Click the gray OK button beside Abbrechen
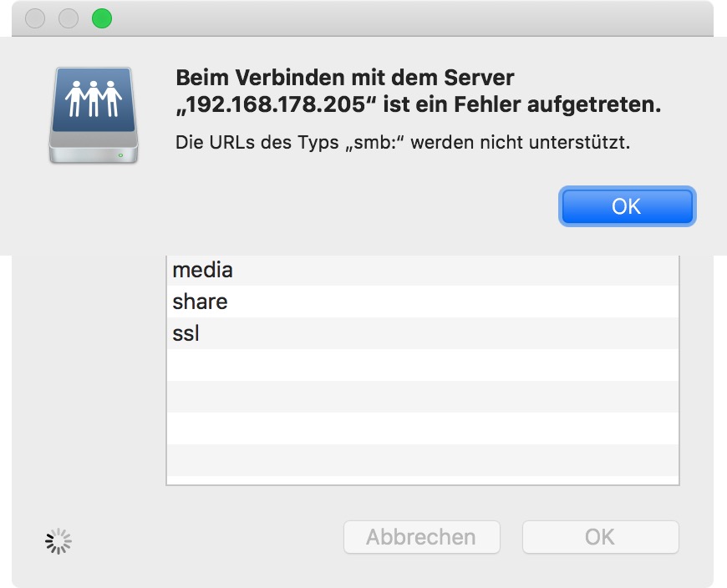The image size is (727, 588). click(x=600, y=537)
